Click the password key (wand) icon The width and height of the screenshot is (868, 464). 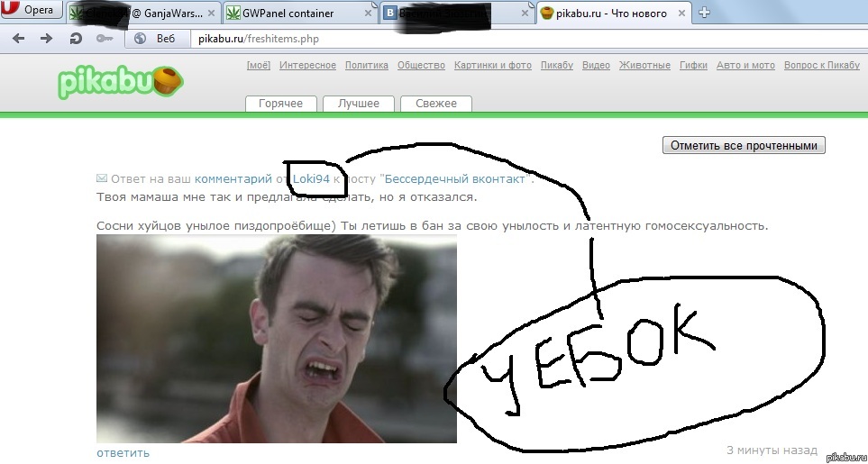click(104, 38)
